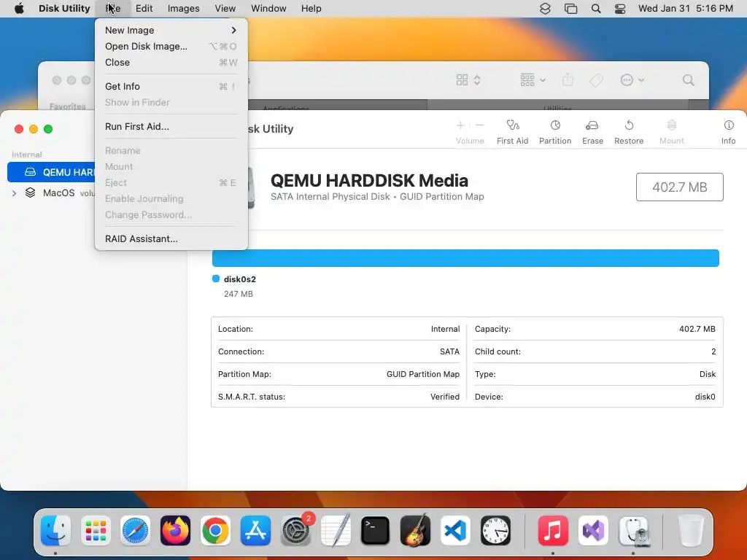Click the 'GUID Partition Map' table value
This screenshot has height=560, width=747.
tap(423, 374)
